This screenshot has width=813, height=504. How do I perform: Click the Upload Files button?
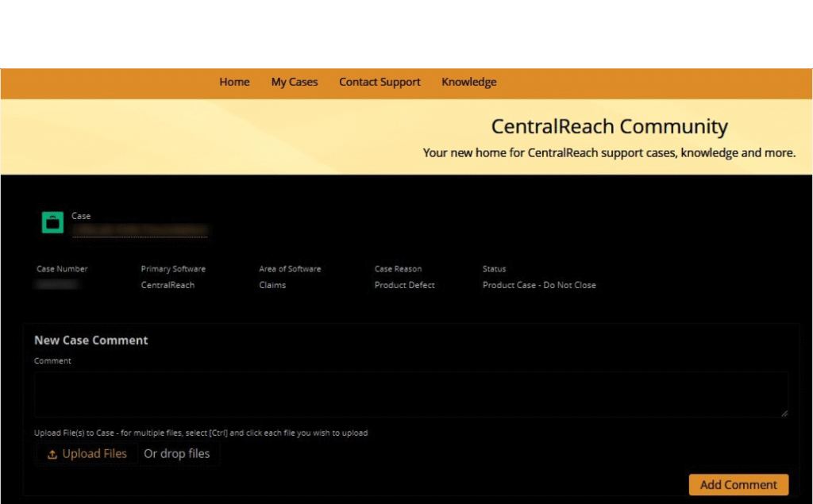[x=87, y=453]
